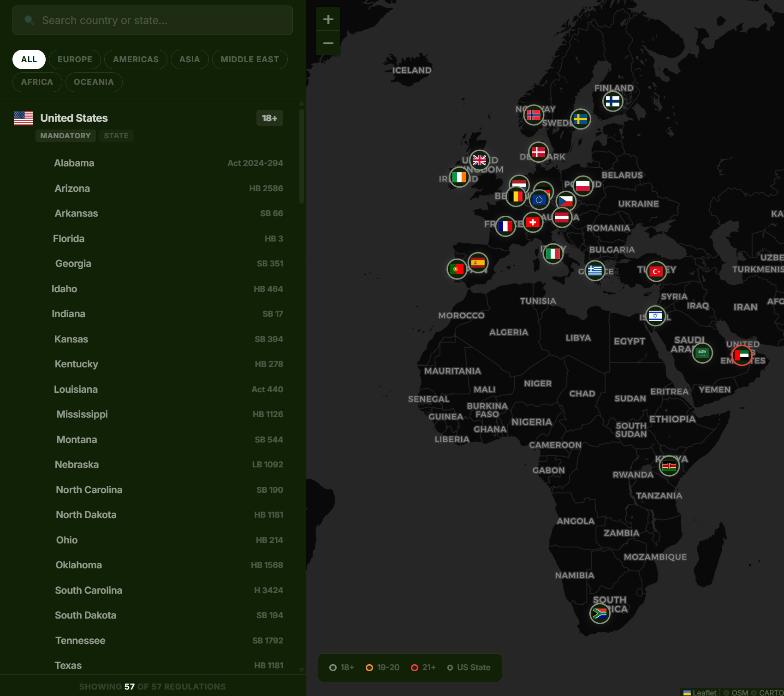Click the European Union flag marker
This screenshot has height=696, width=784.
coord(539,200)
